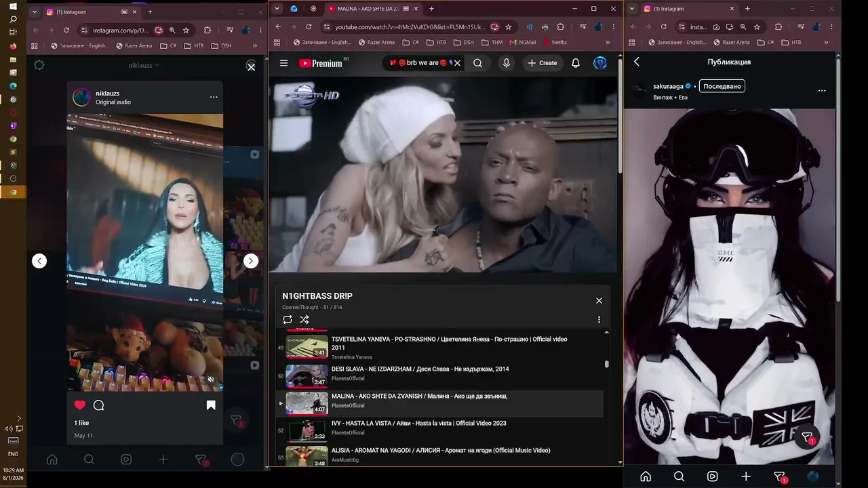Screen dimensions: 868x488
Task: Click the YouTube video player frame
Action: 443,174
